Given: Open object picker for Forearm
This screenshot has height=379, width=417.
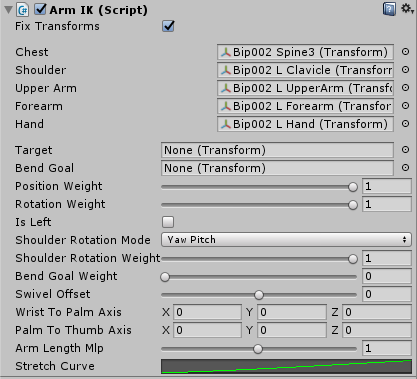Looking at the screenshot, I should [405, 106].
